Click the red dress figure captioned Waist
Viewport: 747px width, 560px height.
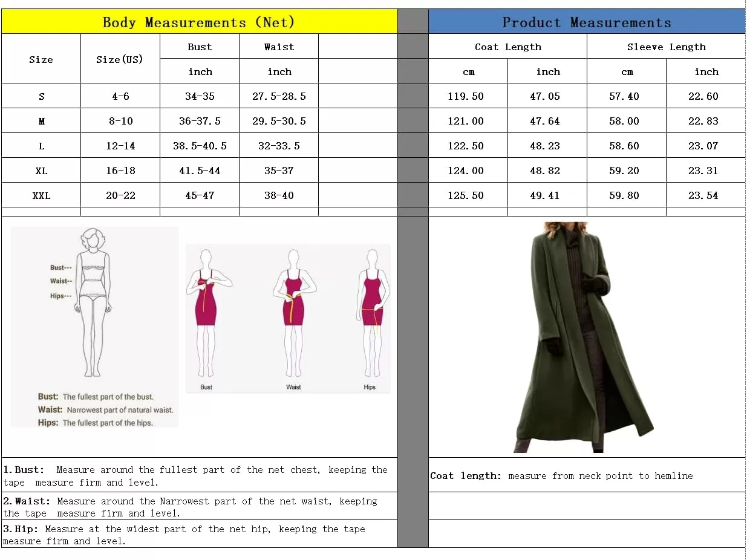[294, 314]
